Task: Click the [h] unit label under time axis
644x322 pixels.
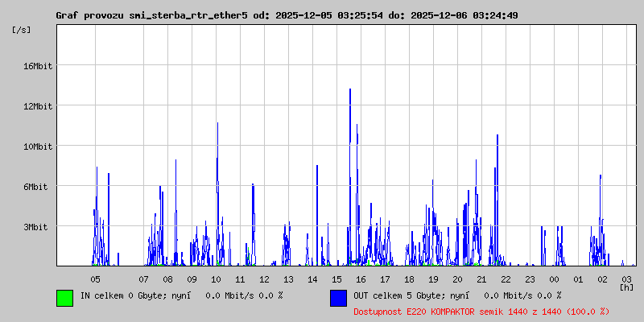Action: point(626,287)
